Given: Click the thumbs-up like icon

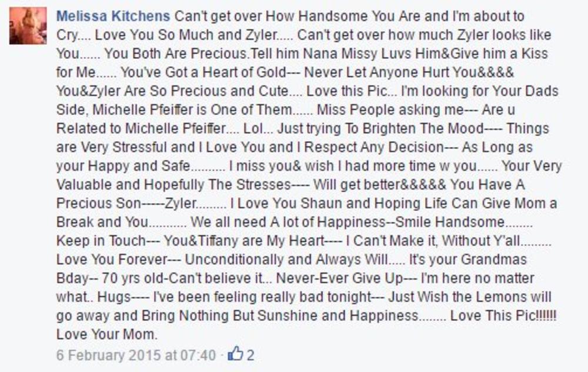Looking at the screenshot, I should click(x=235, y=354).
